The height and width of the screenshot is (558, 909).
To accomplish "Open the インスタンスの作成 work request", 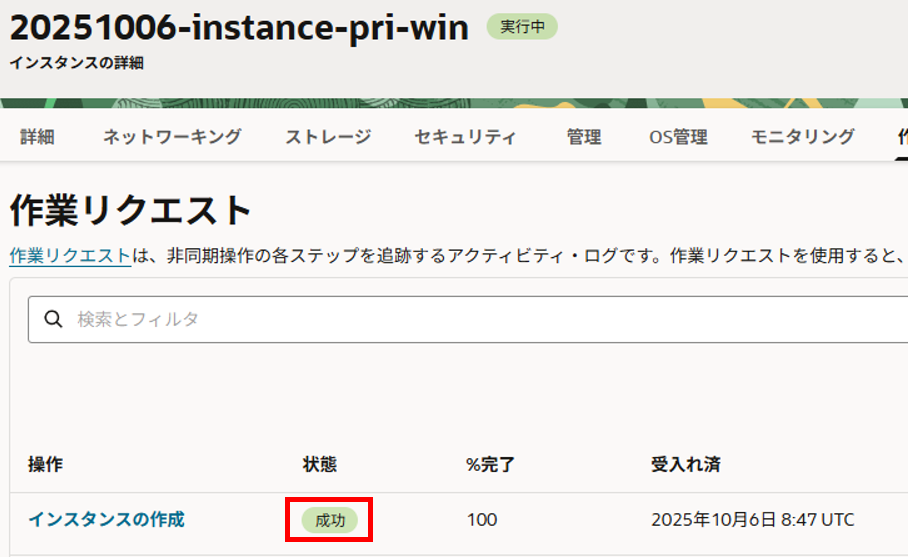I will pyautogui.click(x=106, y=520).
